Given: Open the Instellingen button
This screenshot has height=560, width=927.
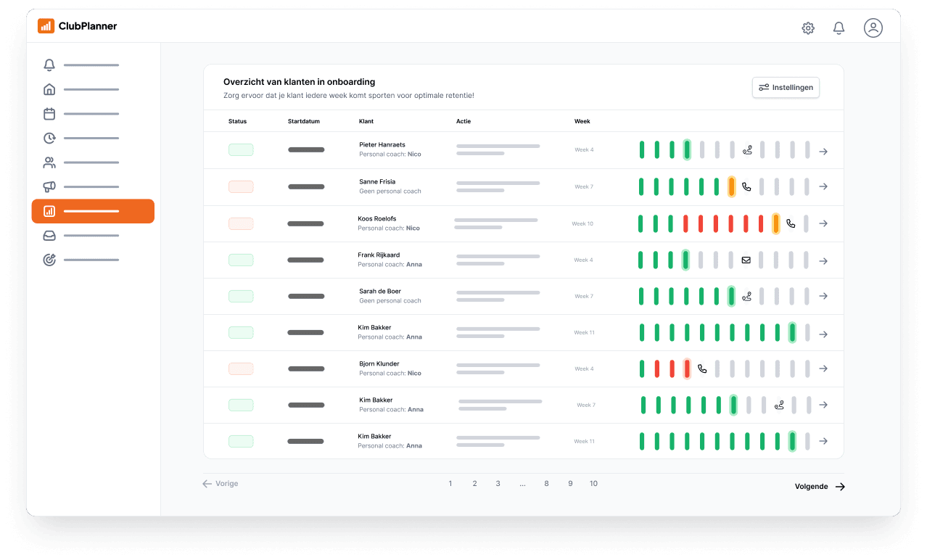Looking at the screenshot, I should (786, 88).
